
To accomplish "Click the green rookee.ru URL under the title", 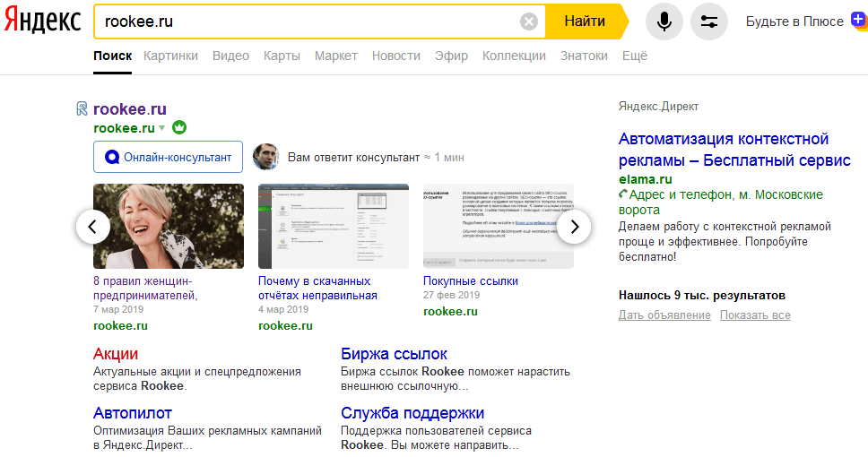I will [x=124, y=128].
